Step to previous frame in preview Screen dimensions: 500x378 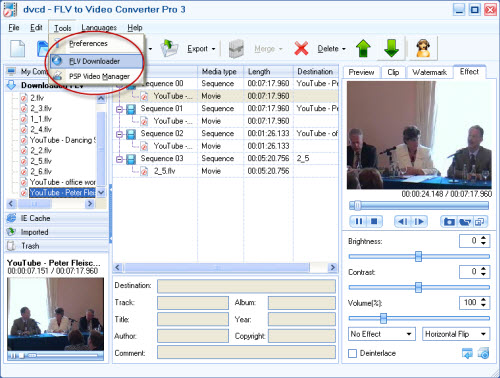(x=403, y=221)
